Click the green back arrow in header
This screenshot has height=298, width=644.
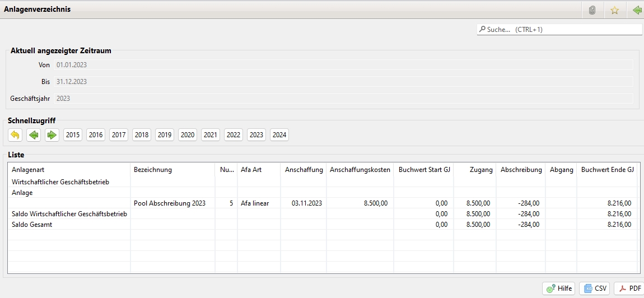(636, 10)
